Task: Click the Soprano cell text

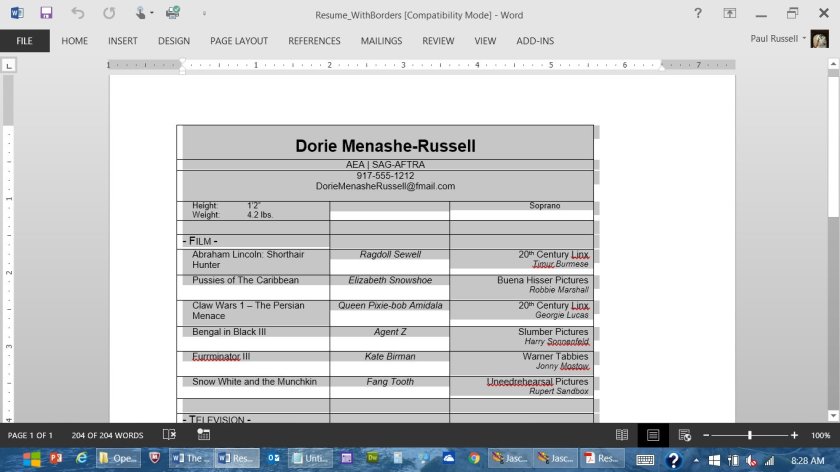Action: click(544, 206)
